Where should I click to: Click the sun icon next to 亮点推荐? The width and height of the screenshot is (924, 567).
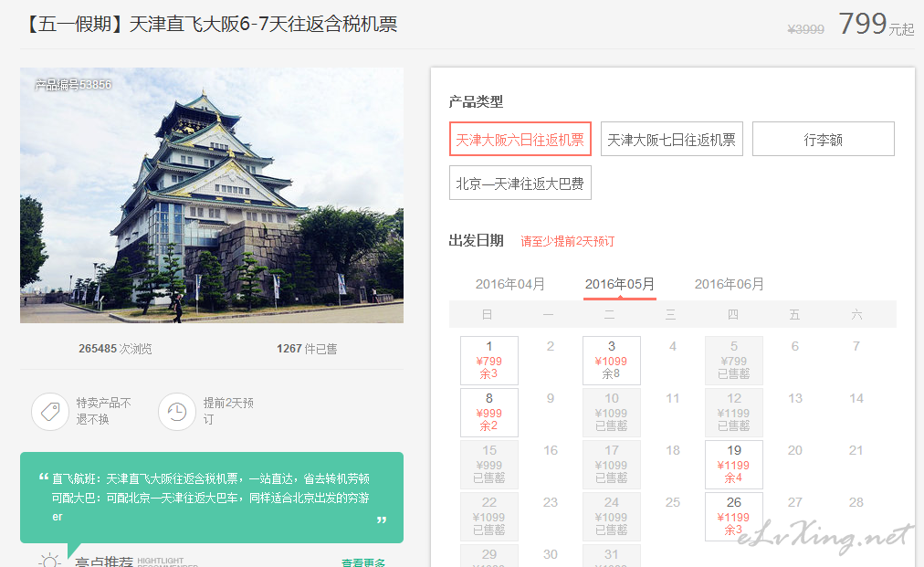[49, 560]
